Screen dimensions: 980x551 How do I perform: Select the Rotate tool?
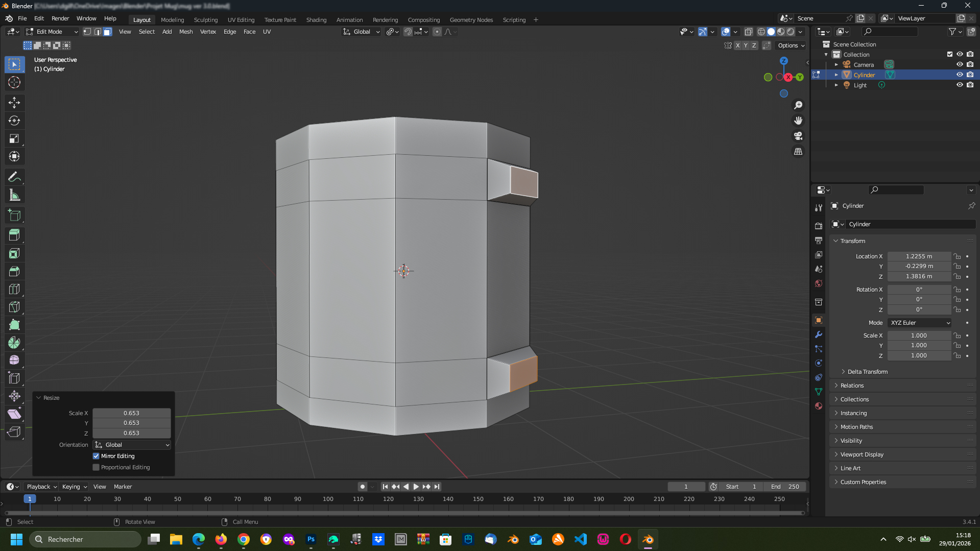click(x=14, y=121)
